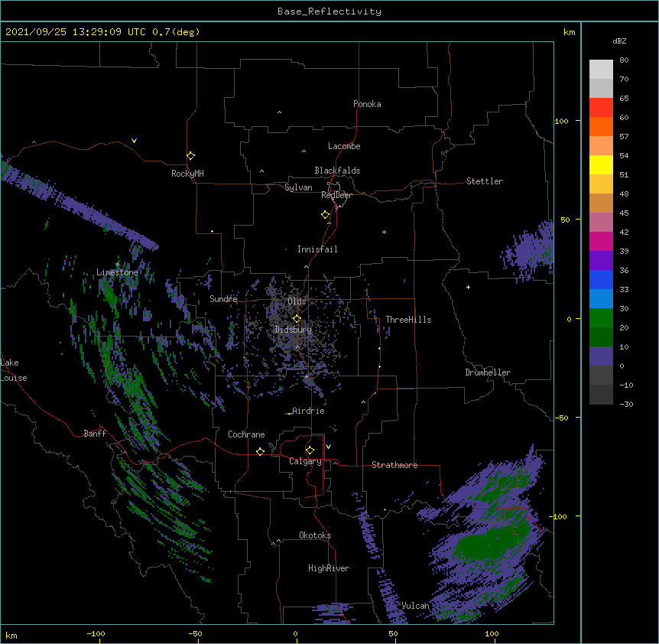
Task: Click the Olds town label
Action: pyautogui.click(x=297, y=301)
